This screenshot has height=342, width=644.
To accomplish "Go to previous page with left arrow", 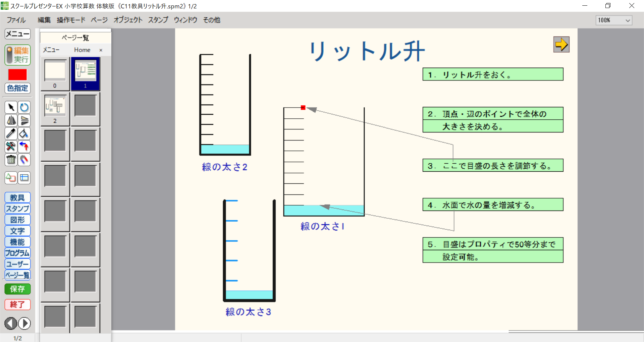I will click(x=11, y=324).
